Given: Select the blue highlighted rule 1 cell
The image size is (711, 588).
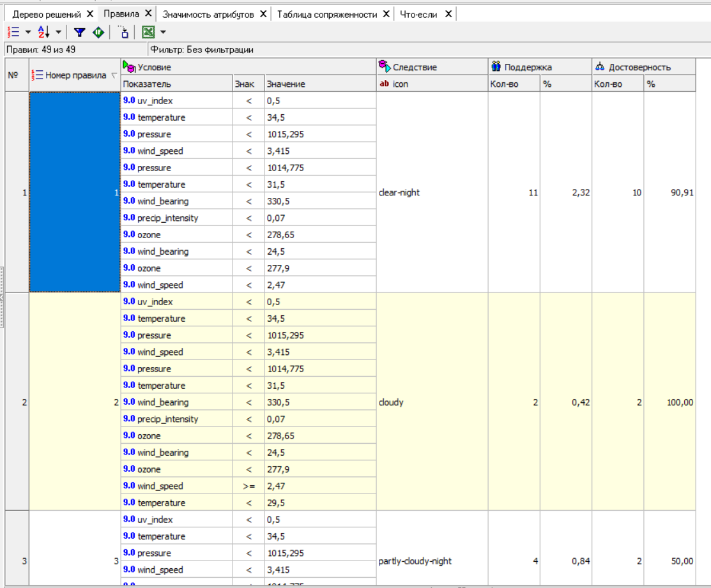Looking at the screenshot, I should pyautogui.click(x=75, y=192).
